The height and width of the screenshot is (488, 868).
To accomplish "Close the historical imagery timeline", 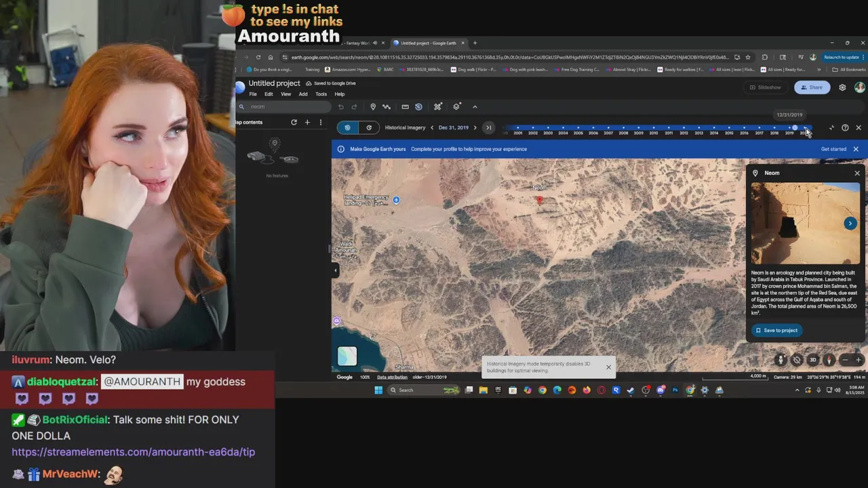I will [859, 127].
